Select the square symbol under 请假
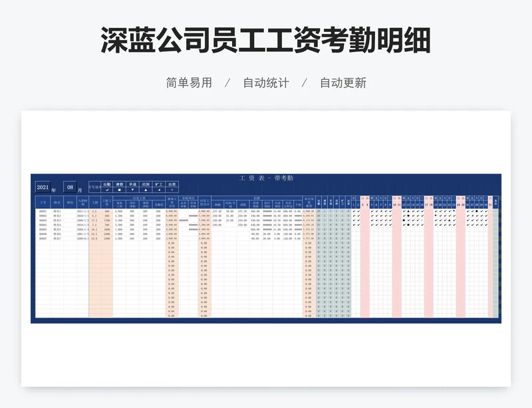Viewport: 532px width, 408px height. (120, 190)
